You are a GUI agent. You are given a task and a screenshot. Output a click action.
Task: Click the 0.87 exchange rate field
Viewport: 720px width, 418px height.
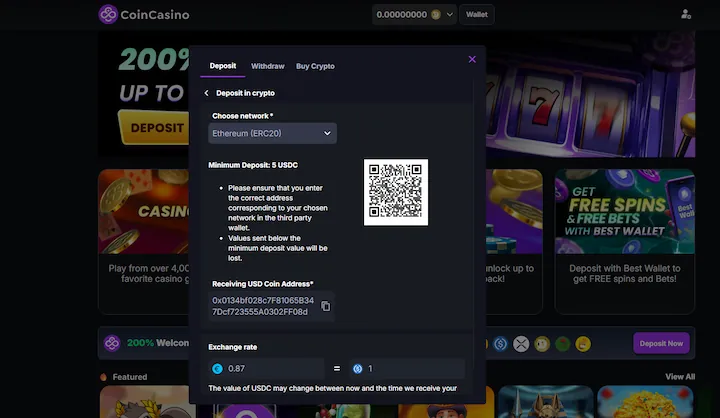coord(266,368)
